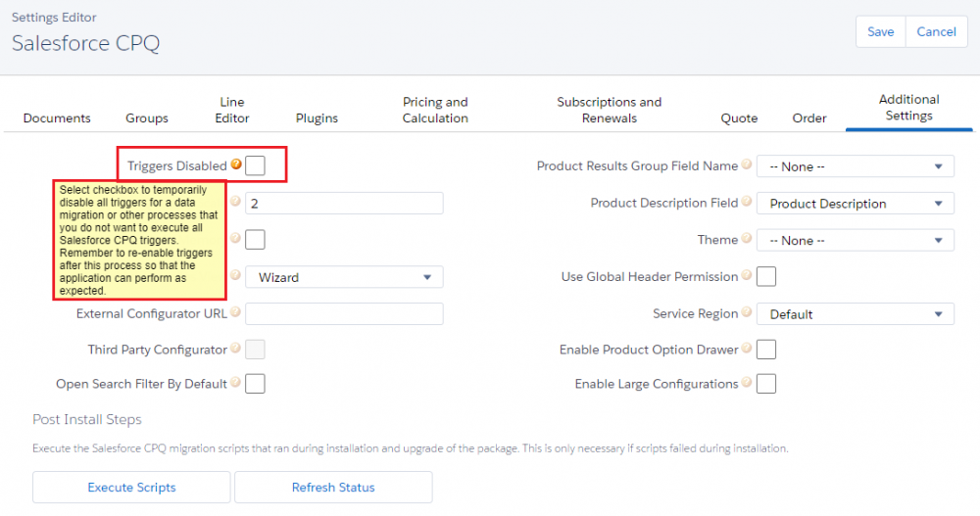980x516 pixels.
Task: Check the Third Party Configurator checkbox
Action: tap(255, 350)
